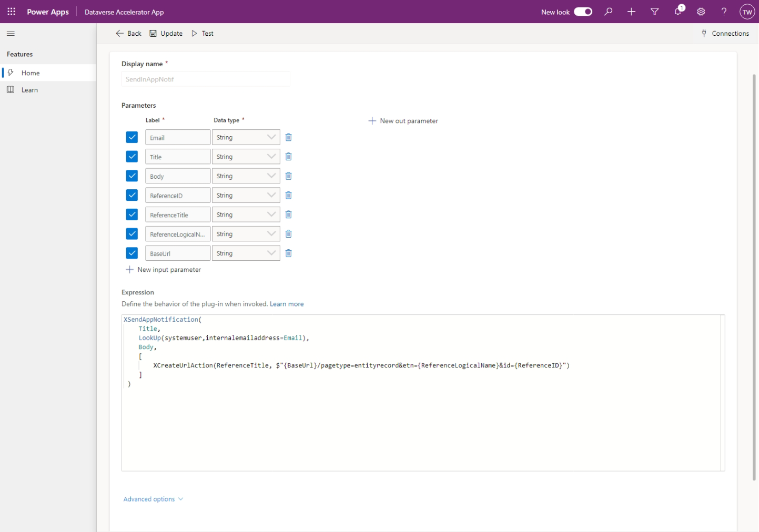
Task: Click Update to save the plug-in
Action: pyautogui.click(x=166, y=33)
